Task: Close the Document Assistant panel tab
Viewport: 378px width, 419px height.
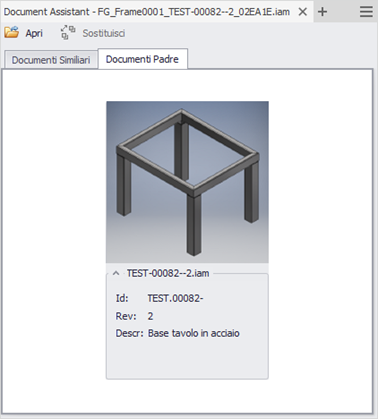Action: click(x=303, y=12)
